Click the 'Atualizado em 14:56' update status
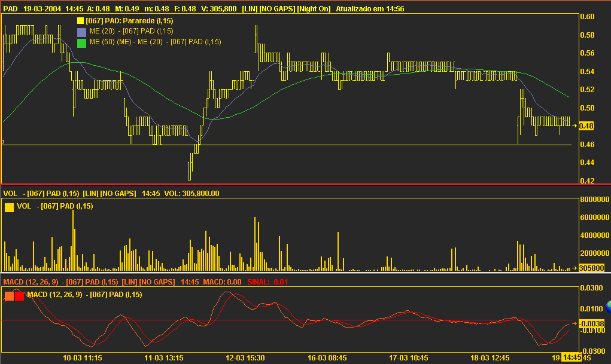This screenshot has height=364, width=611. pos(370,8)
